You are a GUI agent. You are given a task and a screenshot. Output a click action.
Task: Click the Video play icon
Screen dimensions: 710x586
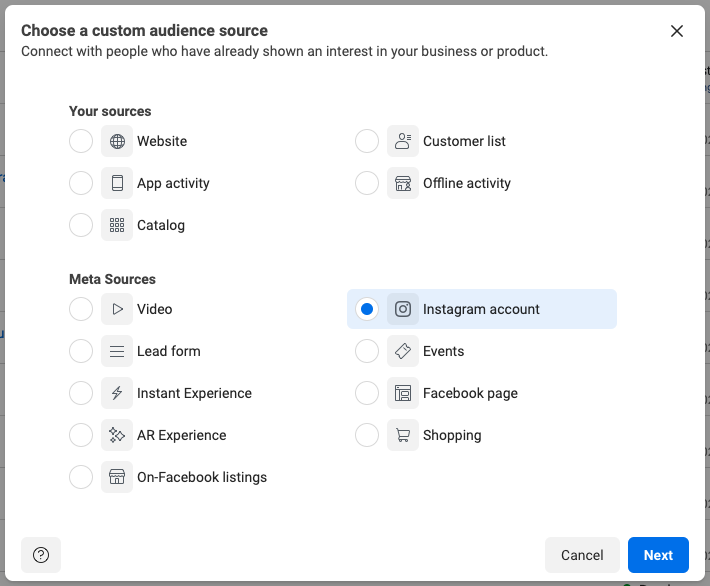(x=117, y=309)
